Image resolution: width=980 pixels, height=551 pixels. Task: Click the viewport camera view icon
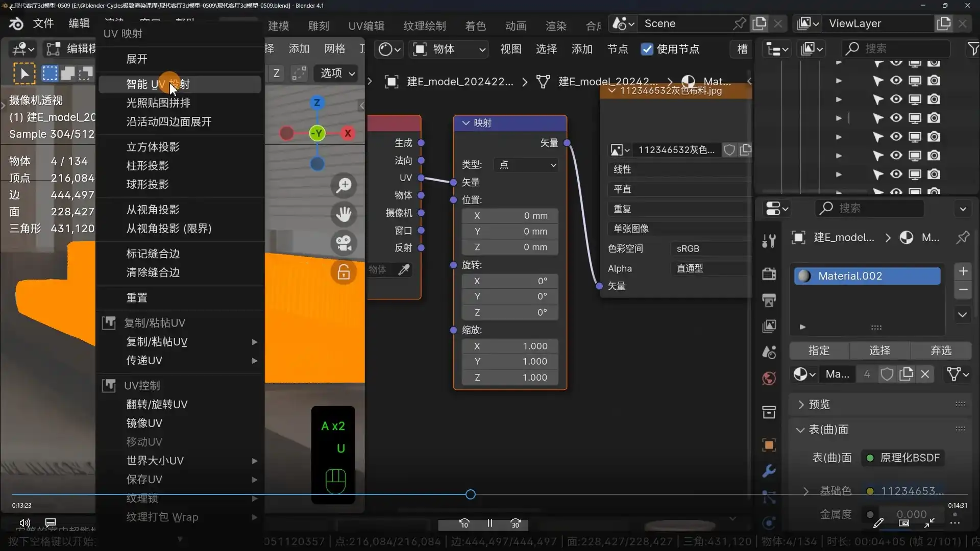(345, 243)
